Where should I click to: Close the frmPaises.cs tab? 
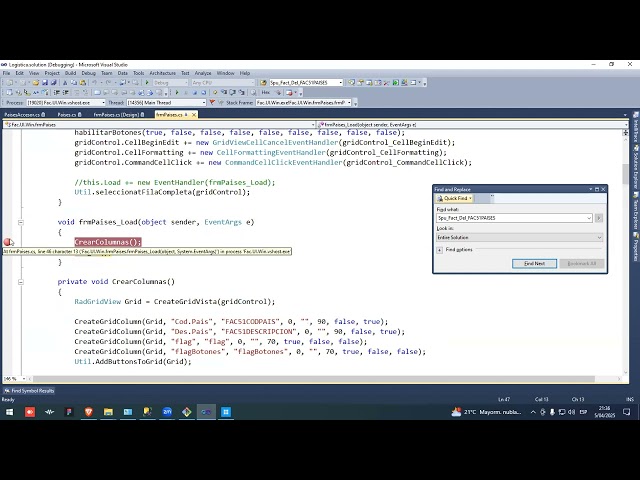[x=194, y=115]
